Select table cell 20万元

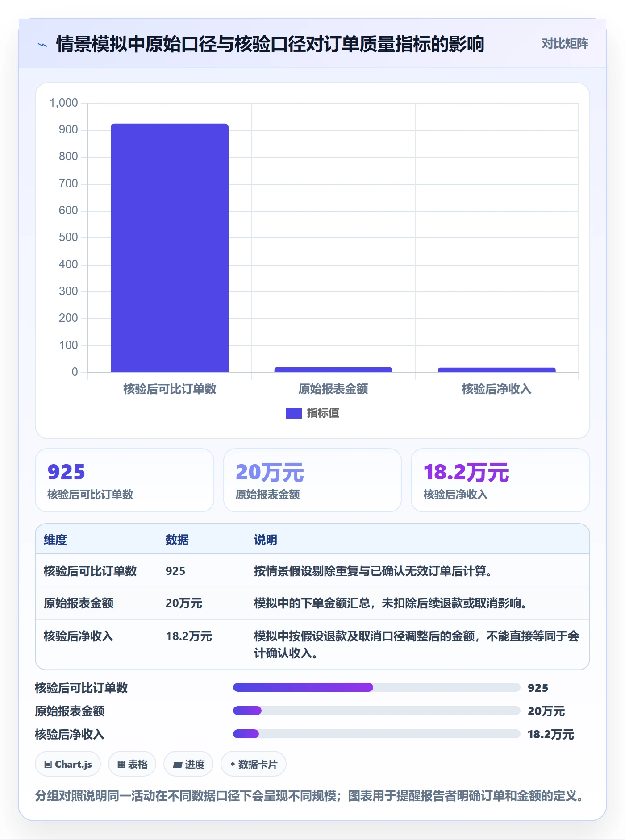point(183,603)
